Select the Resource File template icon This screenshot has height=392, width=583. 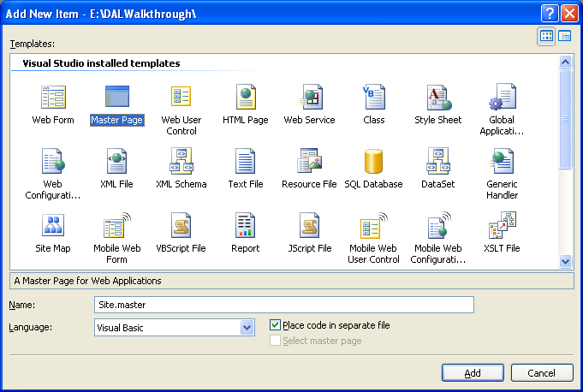coord(309,161)
